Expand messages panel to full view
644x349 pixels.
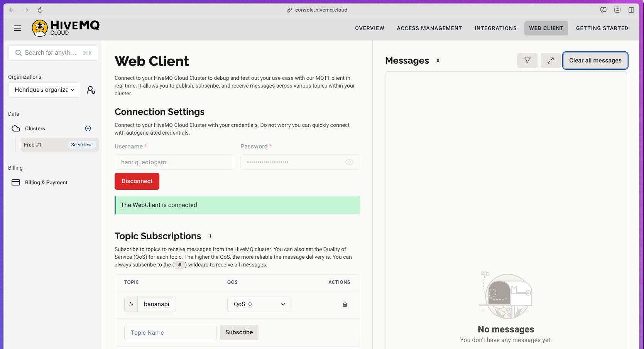pos(551,61)
